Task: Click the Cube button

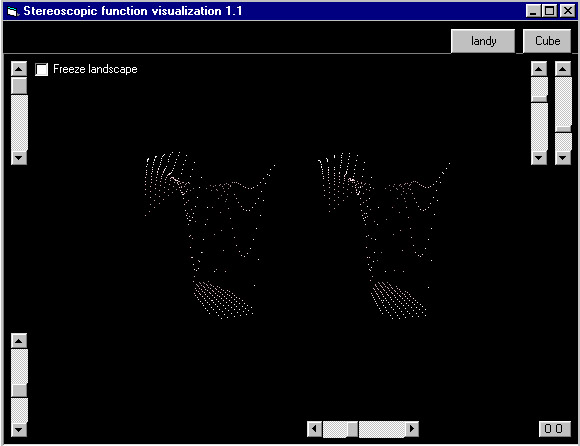Action: click(x=547, y=41)
